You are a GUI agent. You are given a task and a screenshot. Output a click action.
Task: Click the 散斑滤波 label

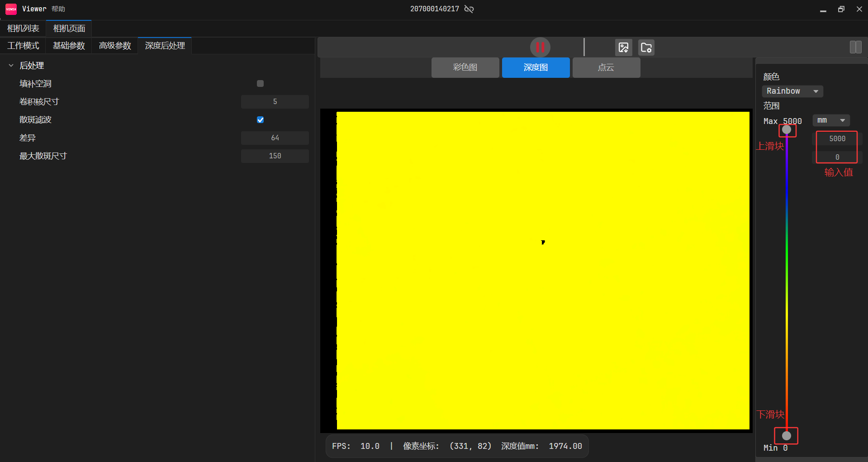tap(35, 120)
